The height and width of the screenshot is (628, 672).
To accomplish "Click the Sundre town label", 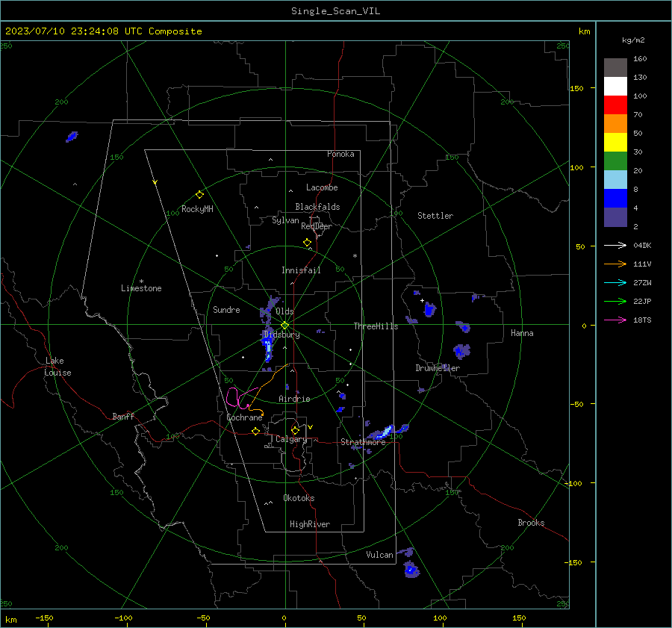I will tap(226, 309).
